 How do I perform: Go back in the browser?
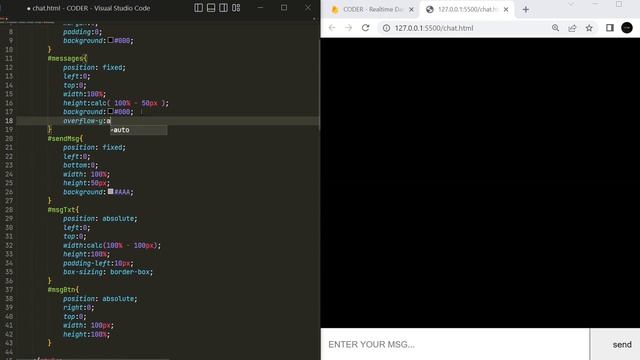[x=332, y=28]
